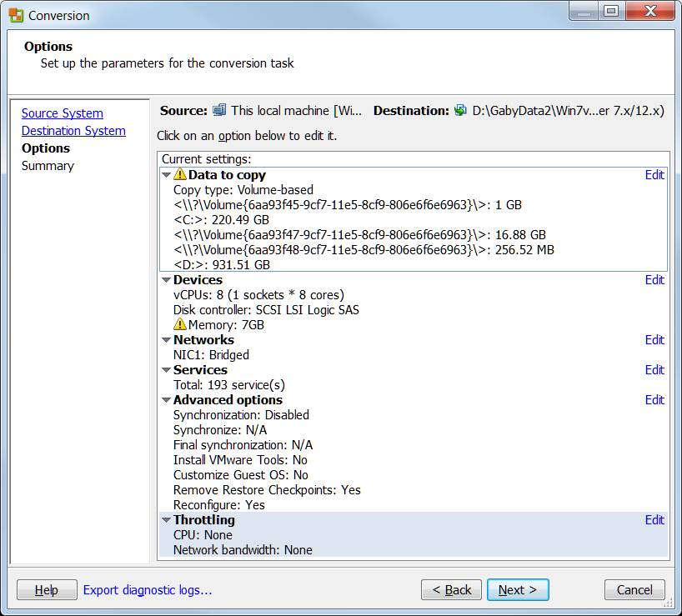Click 'Synchronization: Disabled' row

(x=242, y=415)
